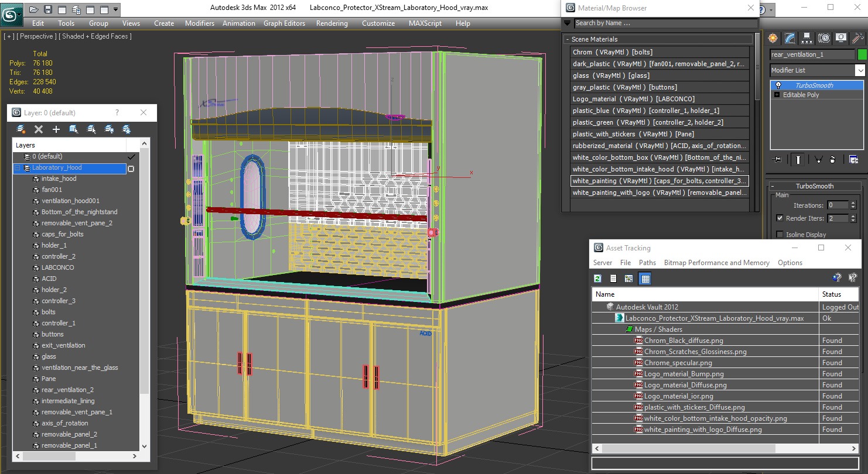The image size is (868, 474).
Task: Open Paths menu in Asset Tracking
Action: 647,263
